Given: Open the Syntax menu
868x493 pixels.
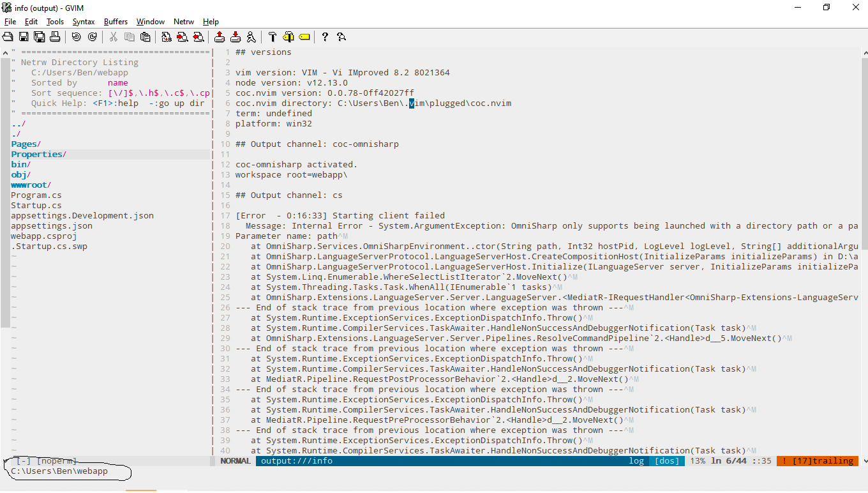Looking at the screenshot, I should pos(84,21).
